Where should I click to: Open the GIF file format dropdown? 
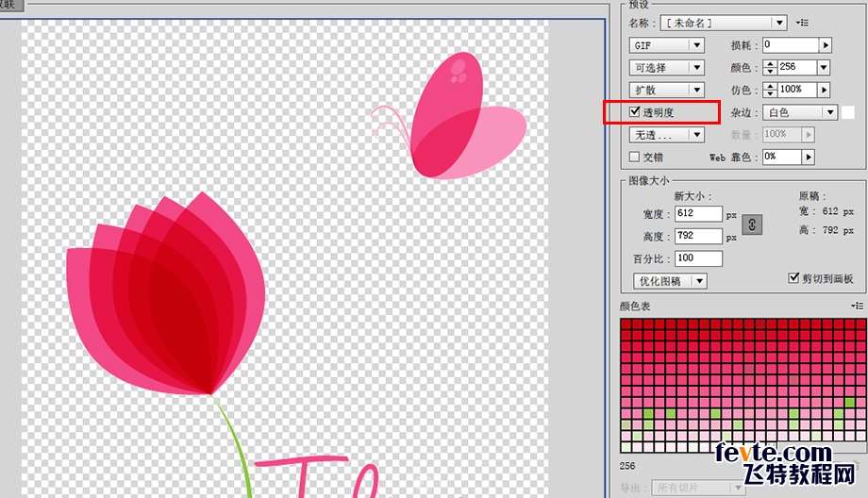point(666,45)
